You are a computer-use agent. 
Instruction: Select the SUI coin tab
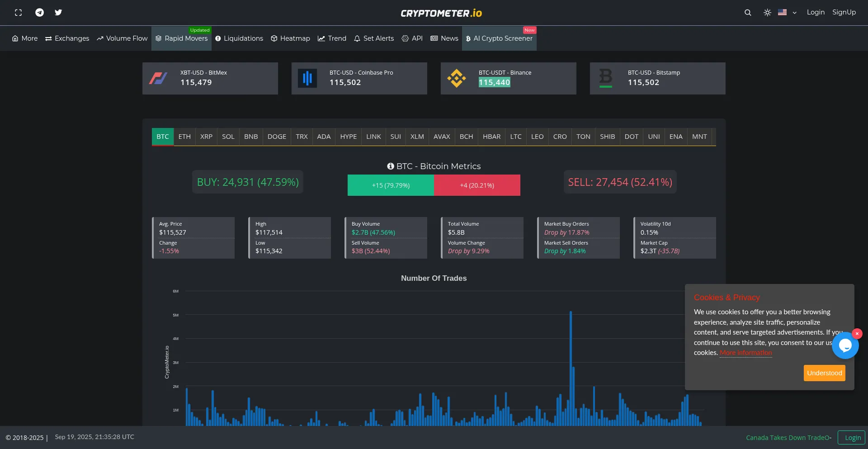tap(396, 137)
